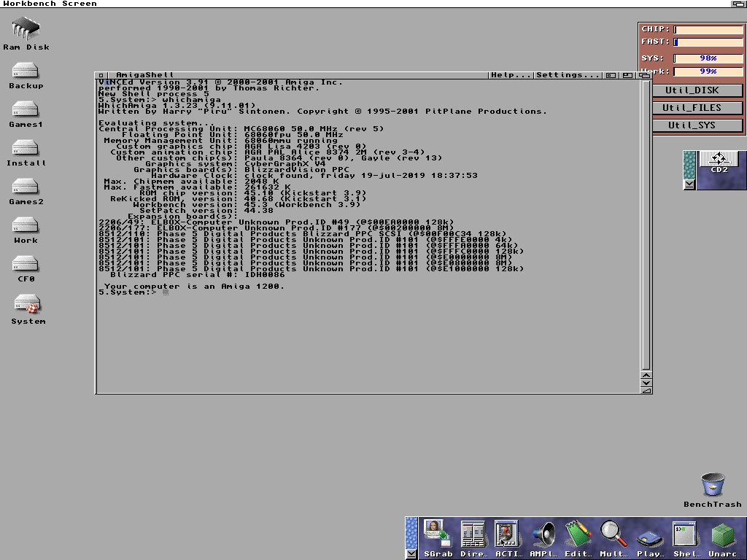Select the CF0 drive icon
The width and height of the screenshot is (747, 560).
click(x=26, y=269)
